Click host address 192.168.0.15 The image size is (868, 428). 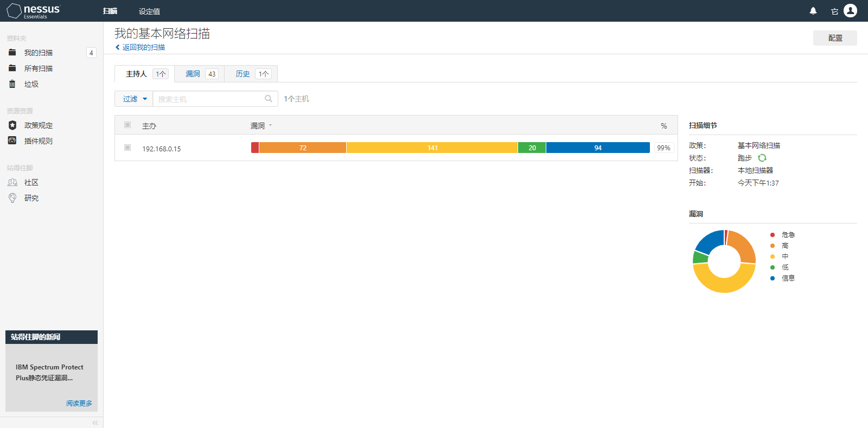coord(162,149)
